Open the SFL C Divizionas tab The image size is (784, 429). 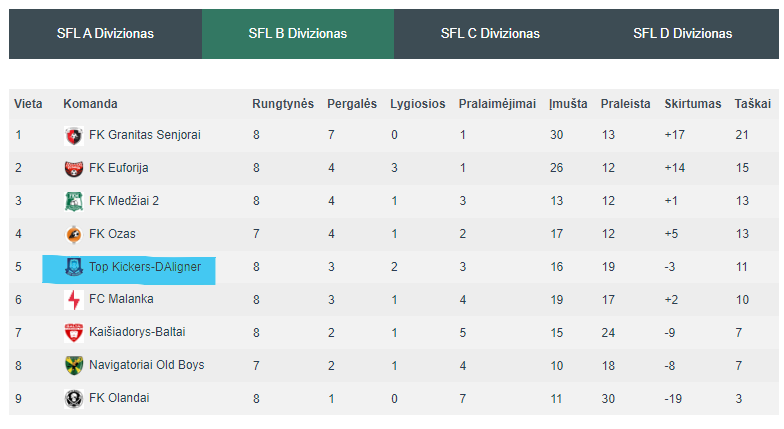[x=490, y=34]
